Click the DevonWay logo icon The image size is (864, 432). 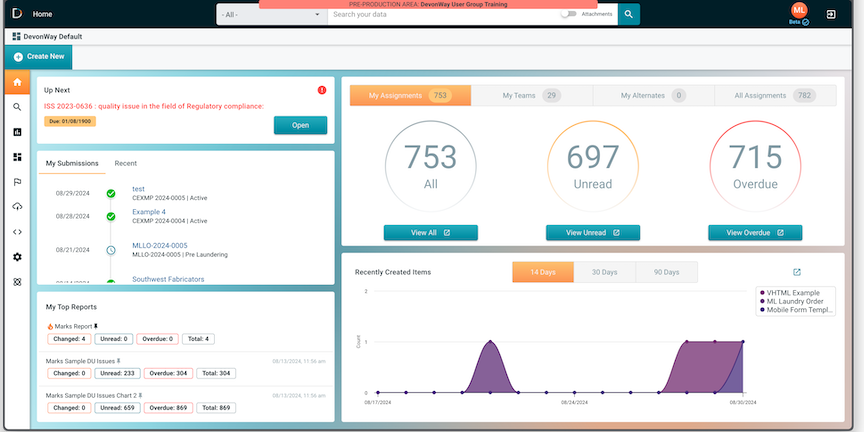pos(17,13)
